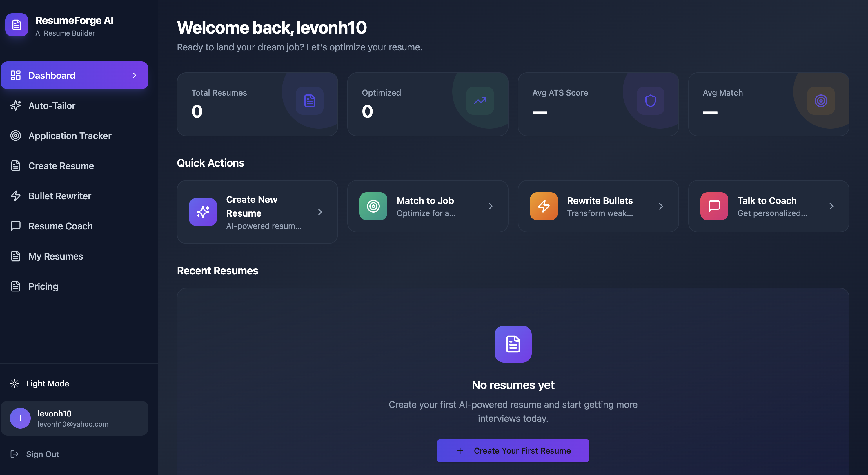The height and width of the screenshot is (475, 868).
Task: Click the Create New Resume sparkle icon
Action: pyautogui.click(x=203, y=212)
